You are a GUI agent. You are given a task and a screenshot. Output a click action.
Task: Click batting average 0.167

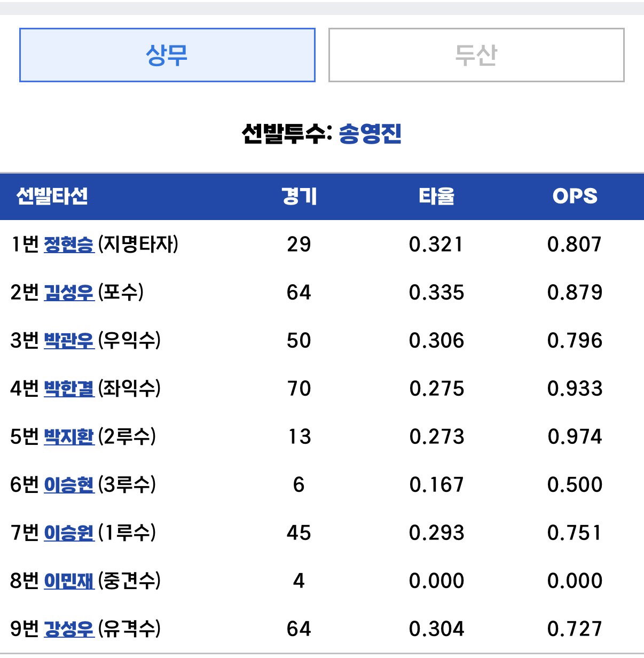pos(437,484)
